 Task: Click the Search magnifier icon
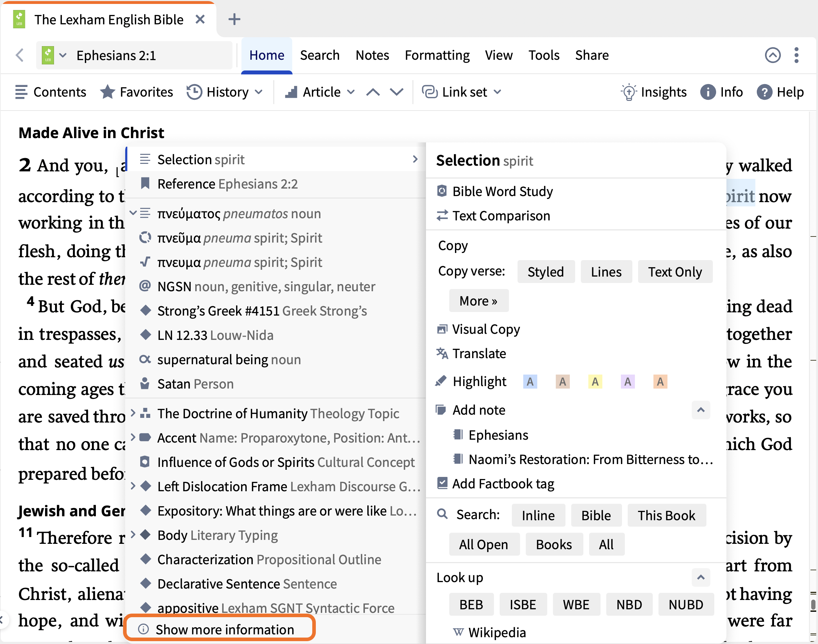click(442, 514)
